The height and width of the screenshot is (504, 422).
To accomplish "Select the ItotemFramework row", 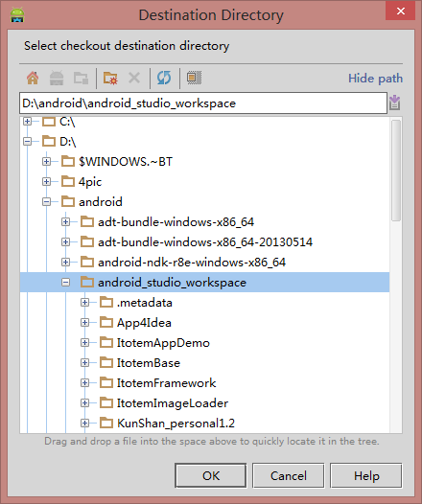I will 204,382.
